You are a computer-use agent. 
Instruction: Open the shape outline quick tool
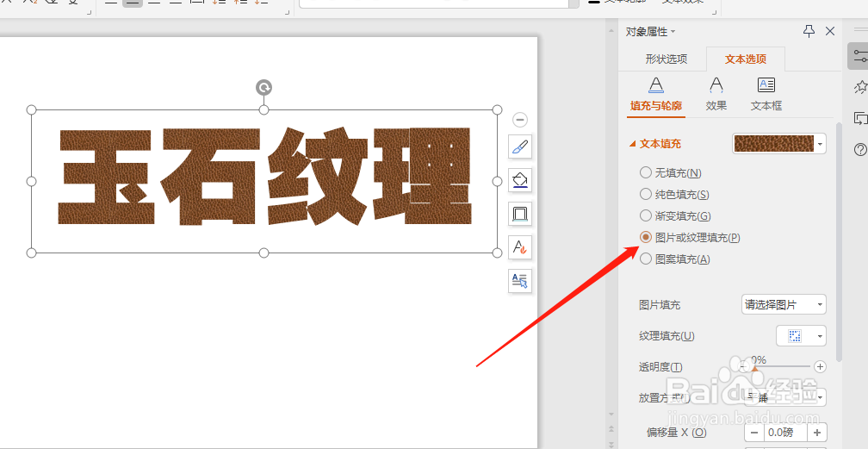pyautogui.click(x=520, y=214)
